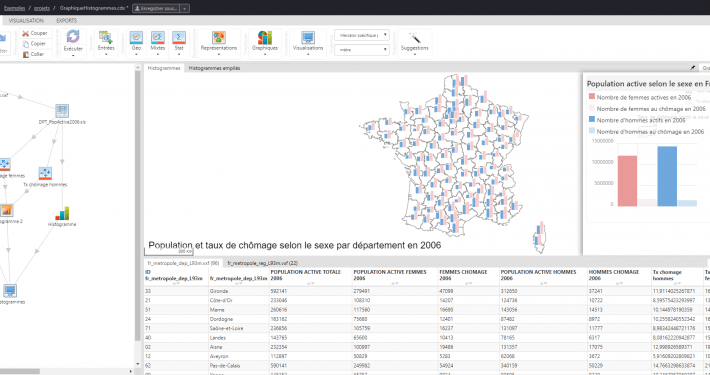Viewport: 710px width, 375px height.
Task: Open the Visualisations monitor icon
Action: tap(308, 38)
